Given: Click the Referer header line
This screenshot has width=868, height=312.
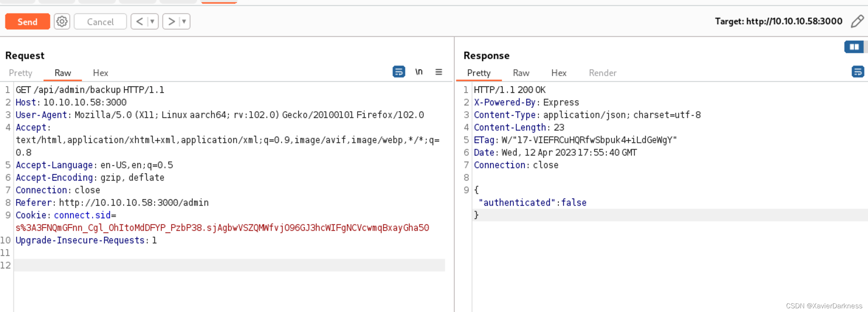Looking at the screenshot, I should tap(112, 203).
